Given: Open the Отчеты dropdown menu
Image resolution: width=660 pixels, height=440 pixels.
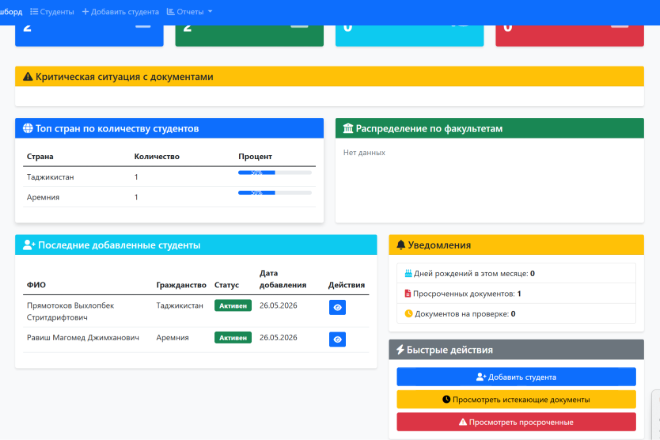Looking at the screenshot, I should pos(189,12).
